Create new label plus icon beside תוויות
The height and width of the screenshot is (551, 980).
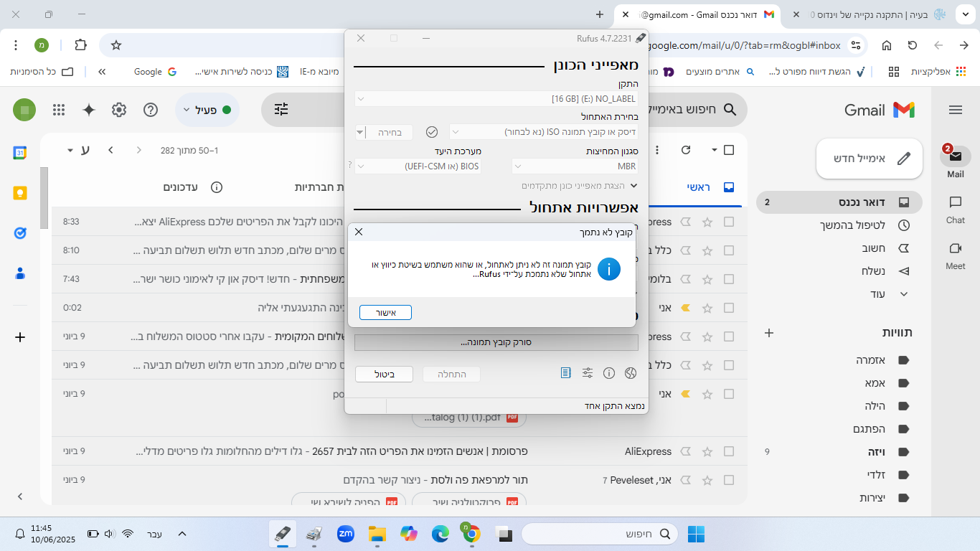click(769, 333)
